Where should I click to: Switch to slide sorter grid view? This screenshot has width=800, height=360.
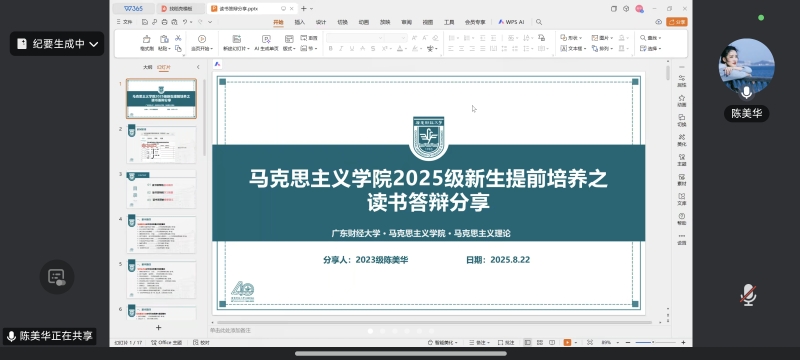tap(539, 343)
